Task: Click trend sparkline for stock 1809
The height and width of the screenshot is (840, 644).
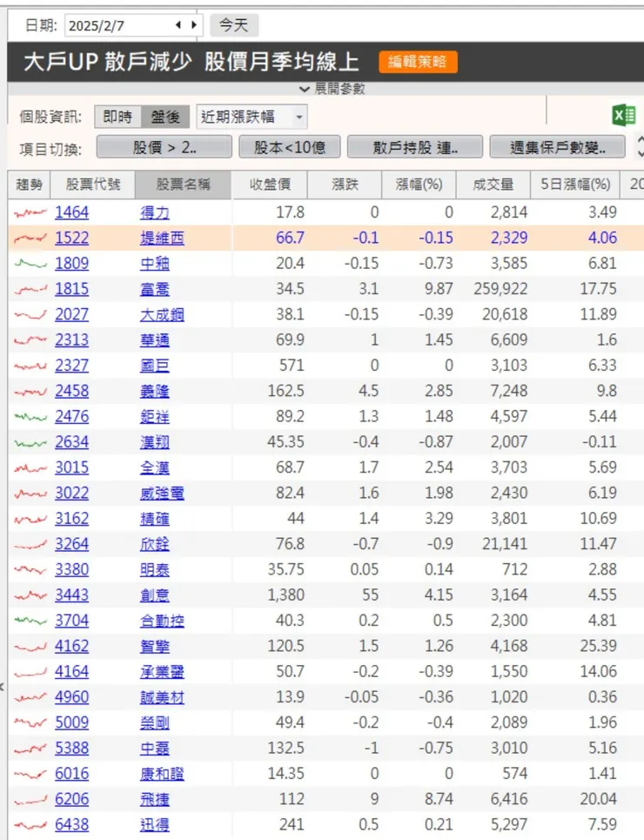Action: (30, 264)
